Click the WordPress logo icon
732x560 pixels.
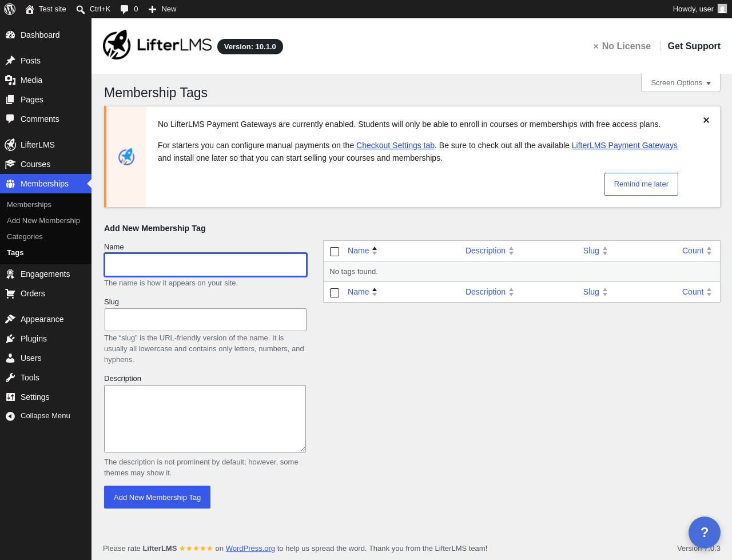10,9
